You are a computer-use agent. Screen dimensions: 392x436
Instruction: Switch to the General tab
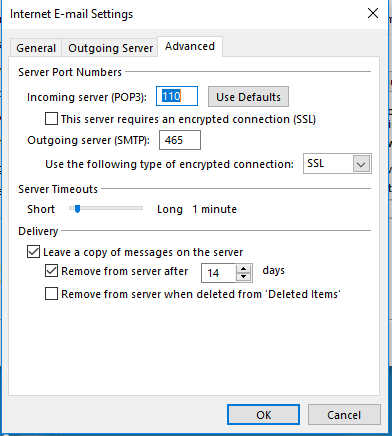click(36, 48)
